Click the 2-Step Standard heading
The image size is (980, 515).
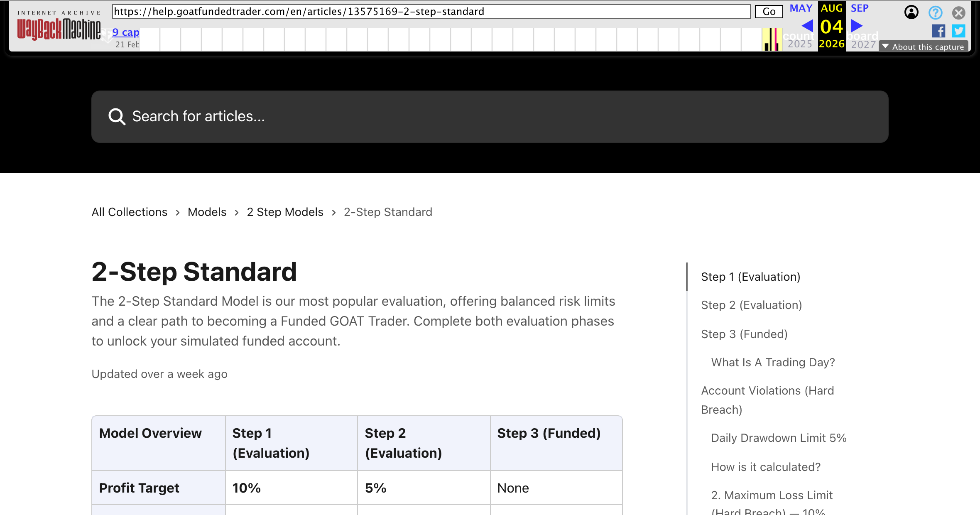(194, 272)
